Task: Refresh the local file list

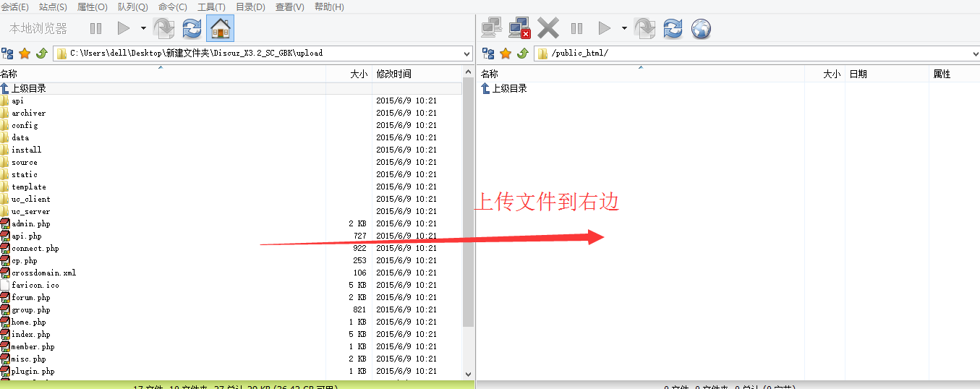Action: pyautogui.click(x=192, y=28)
